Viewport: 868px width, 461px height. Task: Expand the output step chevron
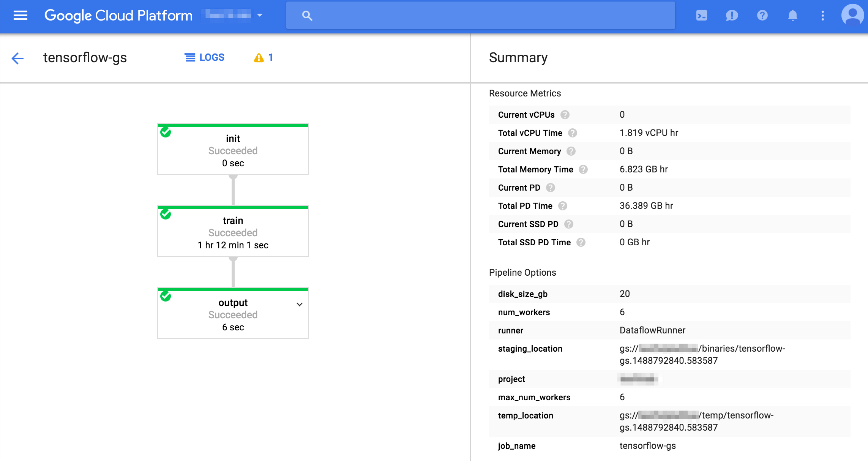(x=300, y=304)
